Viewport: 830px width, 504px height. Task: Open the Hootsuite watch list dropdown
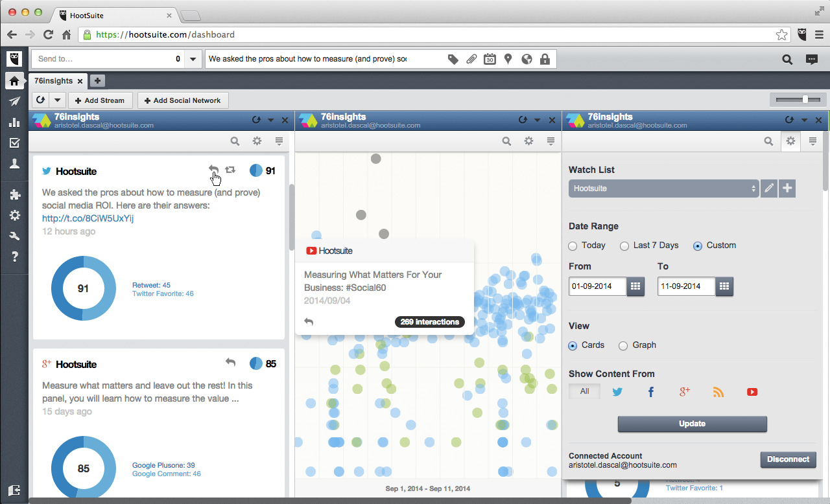pyautogui.click(x=663, y=189)
